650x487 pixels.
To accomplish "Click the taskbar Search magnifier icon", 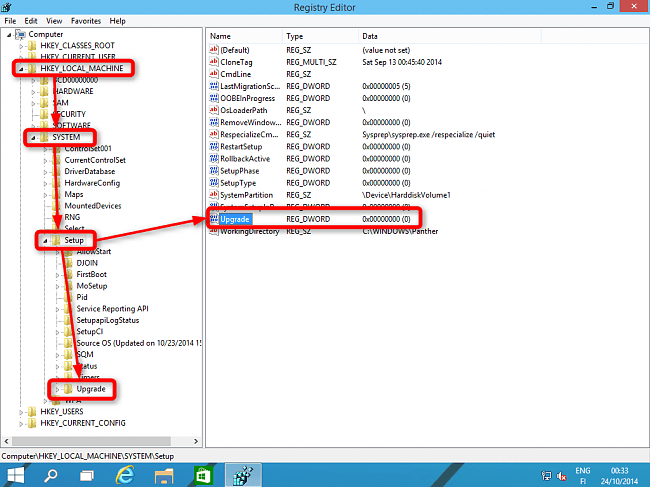I will (x=51, y=473).
